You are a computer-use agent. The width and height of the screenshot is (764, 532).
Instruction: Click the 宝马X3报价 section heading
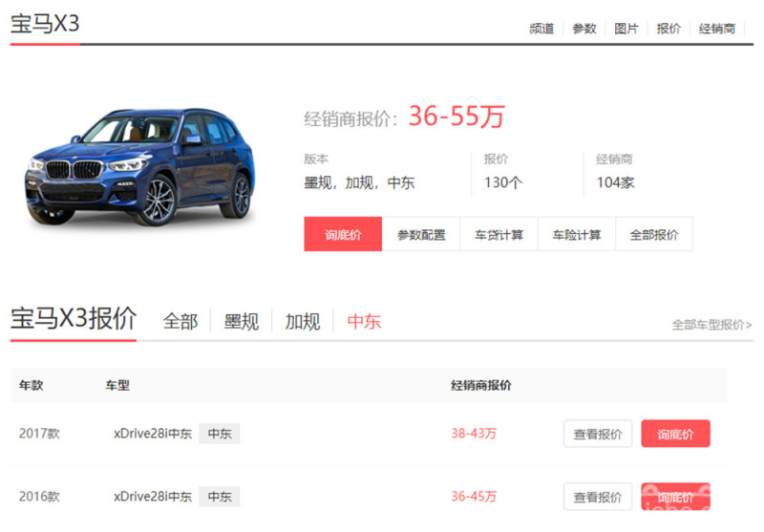tap(74, 319)
